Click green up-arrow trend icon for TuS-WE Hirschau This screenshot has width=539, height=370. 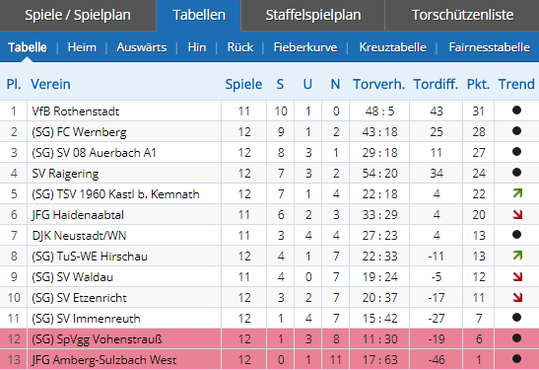517,255
